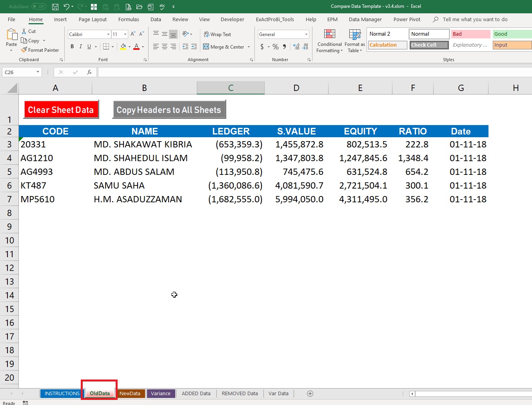532x405 pixels.
Task: Click the Clear Sheet Data button
Action: point(61,110)
